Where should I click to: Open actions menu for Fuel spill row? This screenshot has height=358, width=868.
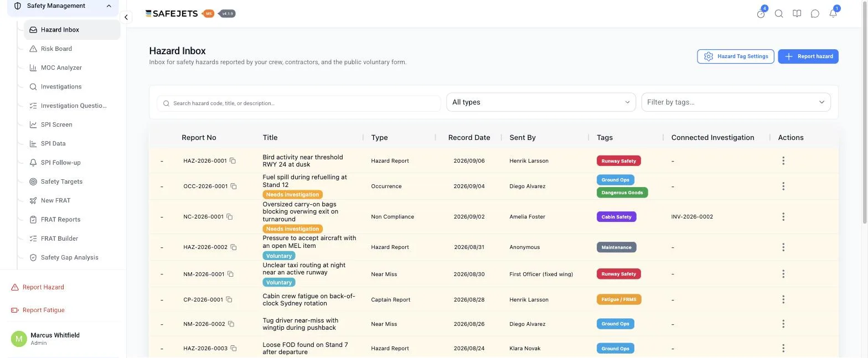pos(783,186)
